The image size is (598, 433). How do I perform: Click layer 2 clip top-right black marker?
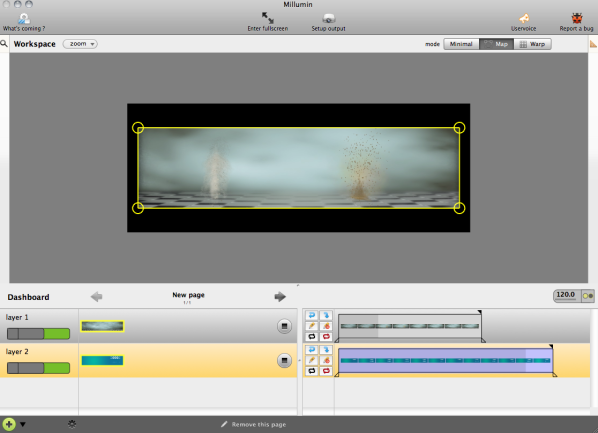551,346
